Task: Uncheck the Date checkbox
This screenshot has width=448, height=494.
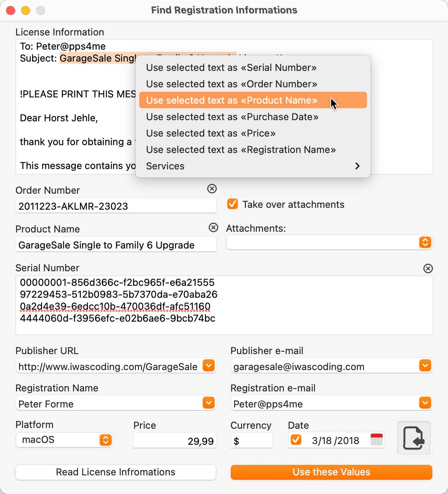Action: [x=296, y=440]
